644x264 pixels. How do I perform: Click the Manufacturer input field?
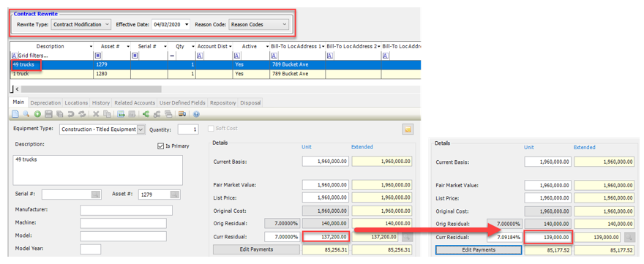point(126,210)
